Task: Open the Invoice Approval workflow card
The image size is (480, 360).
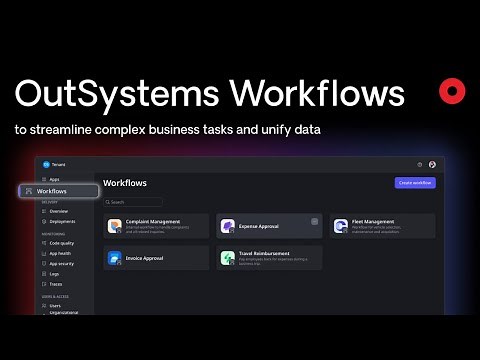Action: [x=156, y=258]
